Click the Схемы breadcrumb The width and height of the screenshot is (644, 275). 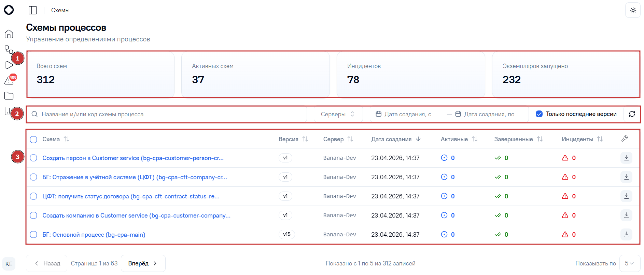[60, 10]
